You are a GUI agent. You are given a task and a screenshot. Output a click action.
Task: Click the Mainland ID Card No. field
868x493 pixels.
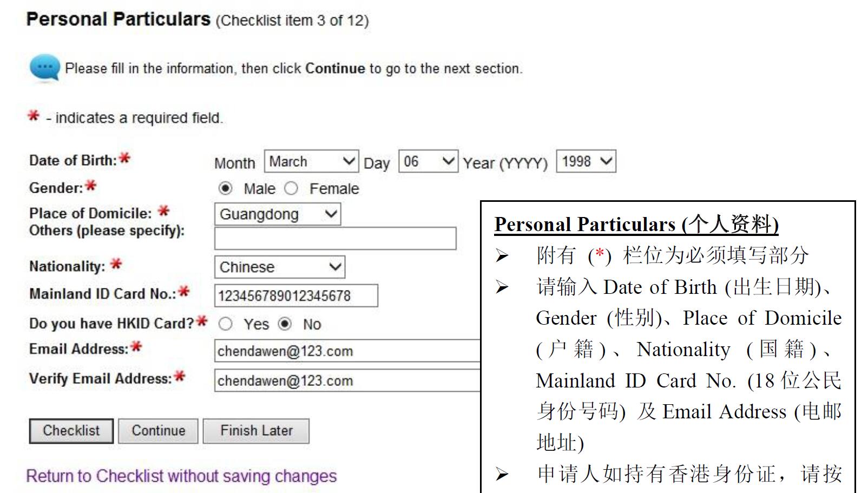tap(295, 296)
